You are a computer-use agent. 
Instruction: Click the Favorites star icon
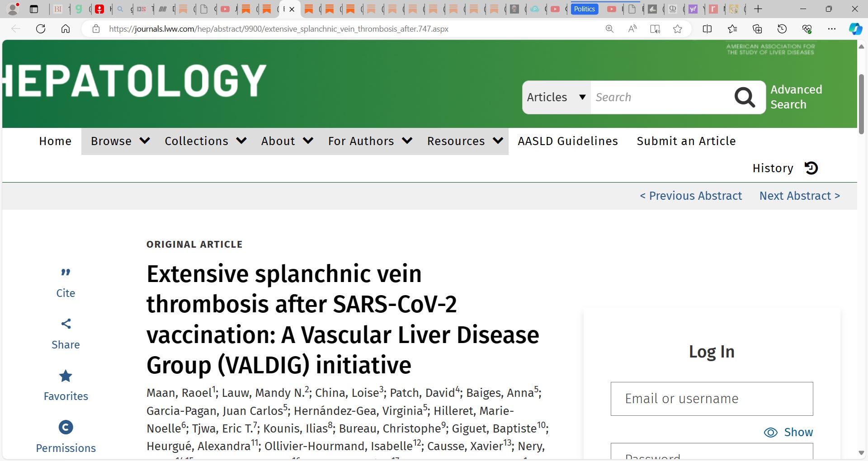point(66,376)
